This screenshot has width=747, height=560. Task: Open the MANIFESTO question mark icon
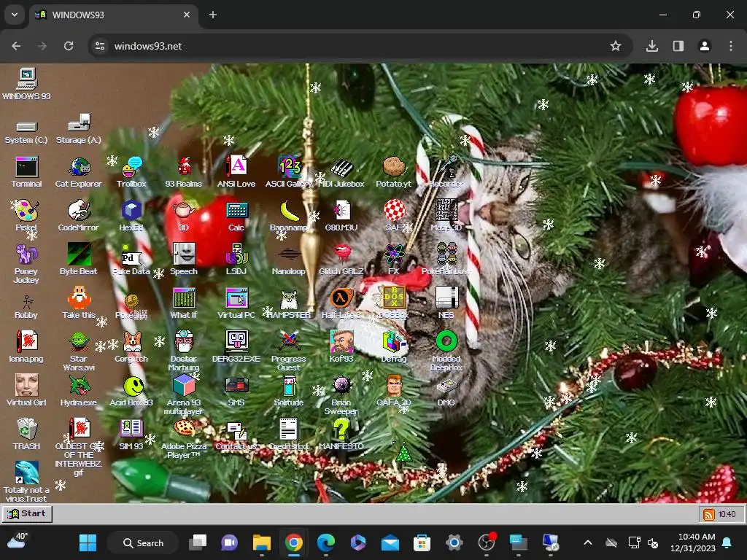tap(341, 430)
